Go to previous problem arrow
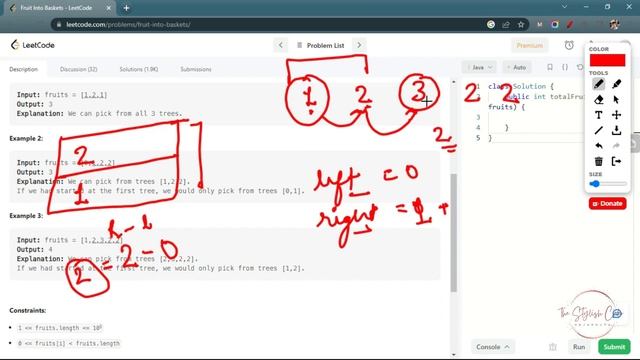Viewport: 640px width, 360px height. click(280, 45)
